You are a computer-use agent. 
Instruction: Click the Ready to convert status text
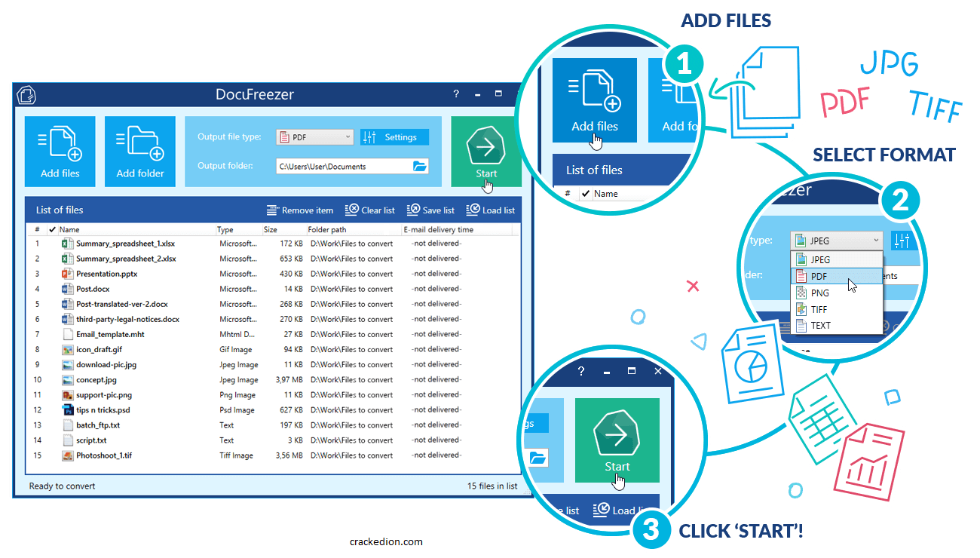pyautogui.click(x=62, y=486)
